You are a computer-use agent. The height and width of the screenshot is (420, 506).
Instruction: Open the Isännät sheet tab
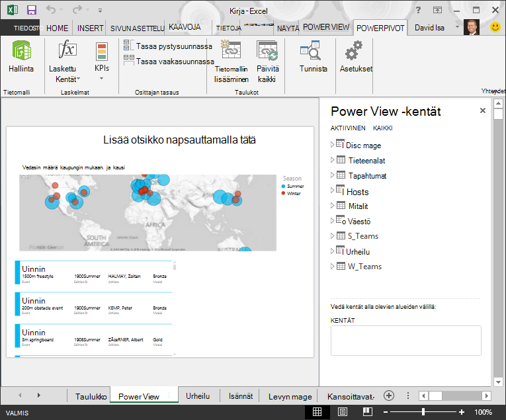241,396
